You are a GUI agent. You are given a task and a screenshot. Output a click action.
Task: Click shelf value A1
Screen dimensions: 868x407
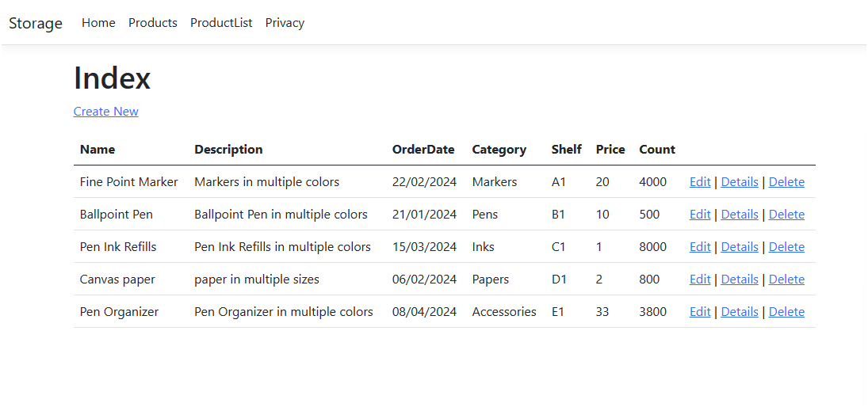pos(559,182)
